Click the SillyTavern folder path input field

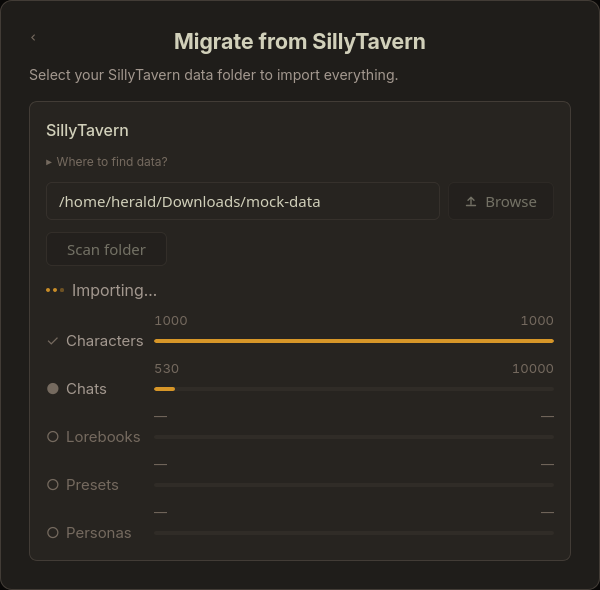pyautogui.click(x=243, y=201)
